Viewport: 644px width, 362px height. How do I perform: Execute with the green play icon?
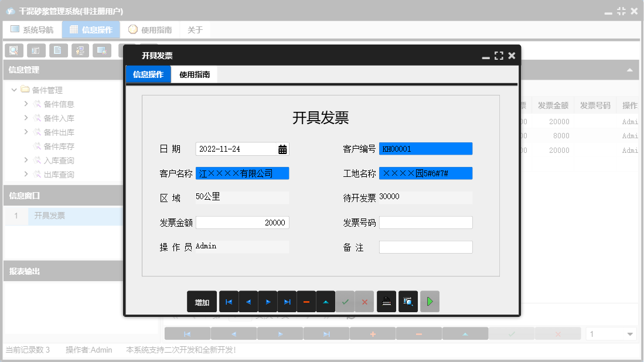tap(430, 301)
